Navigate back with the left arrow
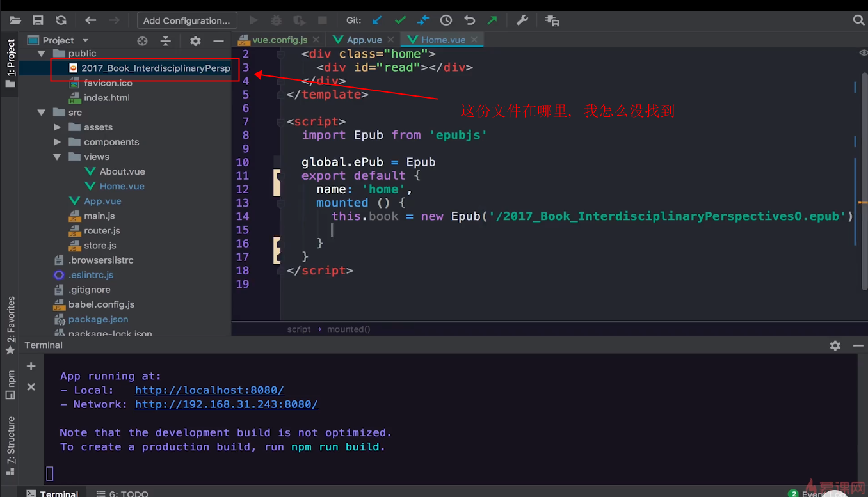Image resolution: width=868 pixels, height=497 pixels. (90, 20)
